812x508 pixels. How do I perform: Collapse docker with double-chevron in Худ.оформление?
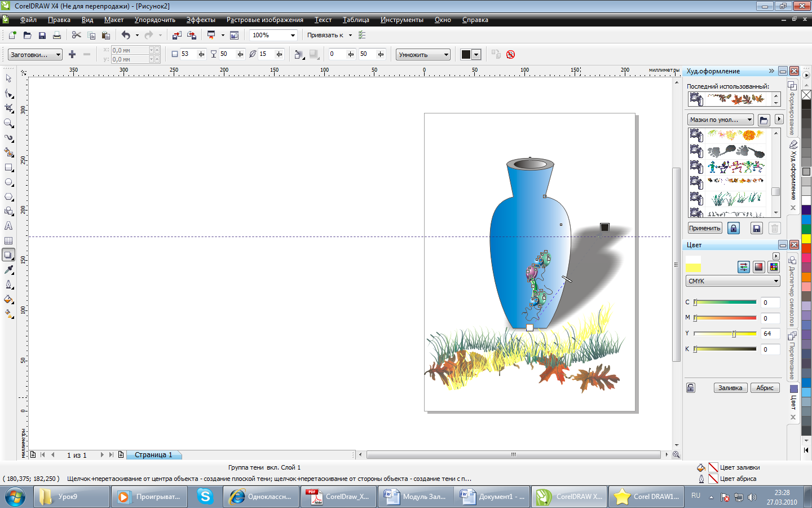tap(771, 71)
